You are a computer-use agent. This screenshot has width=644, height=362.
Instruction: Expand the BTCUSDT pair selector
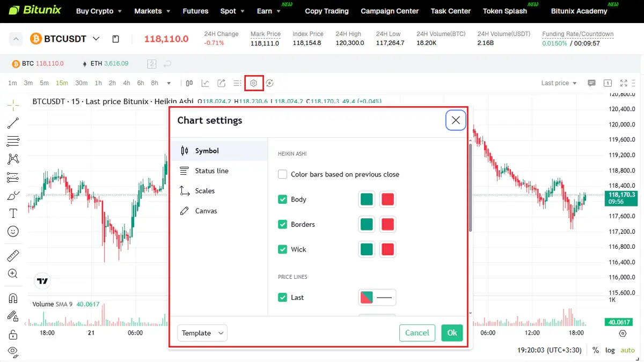coord(96,39)
